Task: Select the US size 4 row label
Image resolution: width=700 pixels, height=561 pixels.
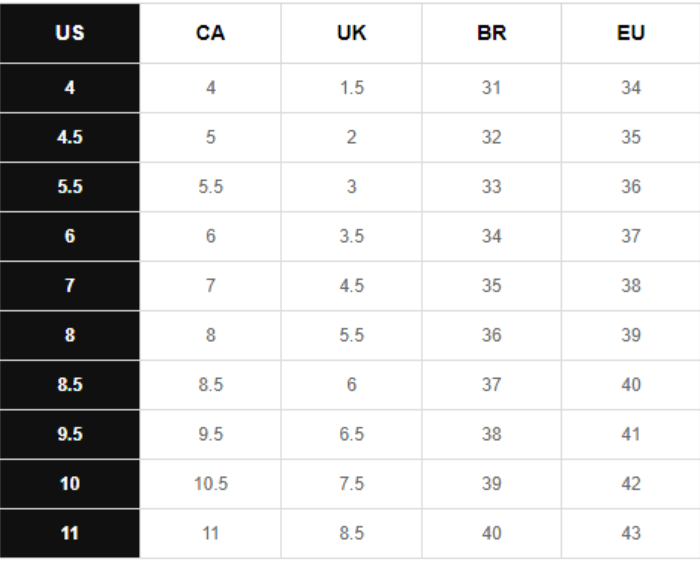Action: tap(70, 88)
